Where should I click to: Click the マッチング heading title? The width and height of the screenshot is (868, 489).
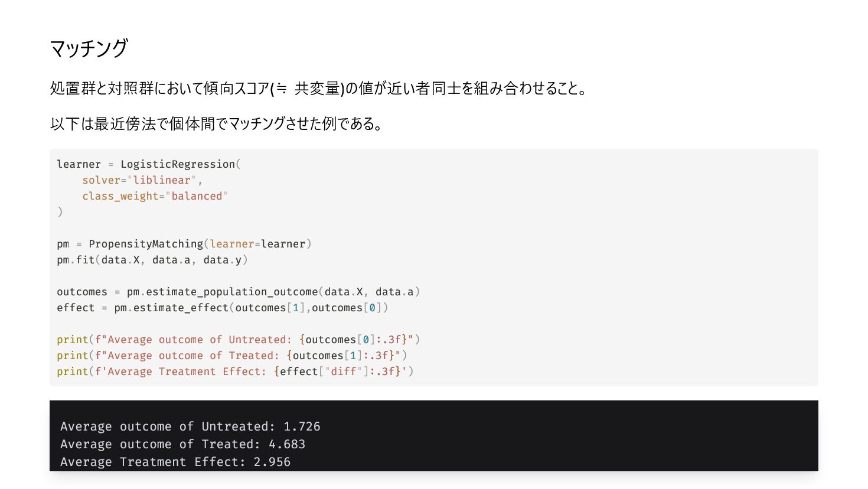89,48
